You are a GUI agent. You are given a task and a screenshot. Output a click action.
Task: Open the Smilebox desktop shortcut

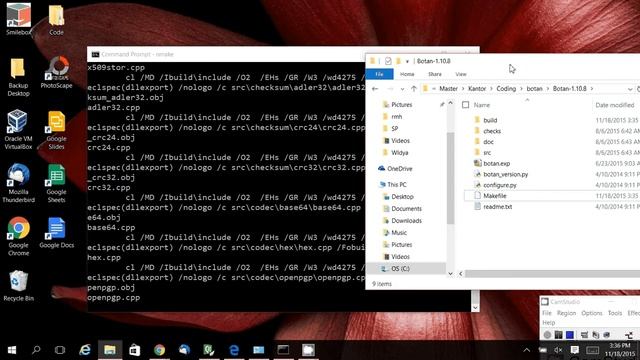coord(18,19)
